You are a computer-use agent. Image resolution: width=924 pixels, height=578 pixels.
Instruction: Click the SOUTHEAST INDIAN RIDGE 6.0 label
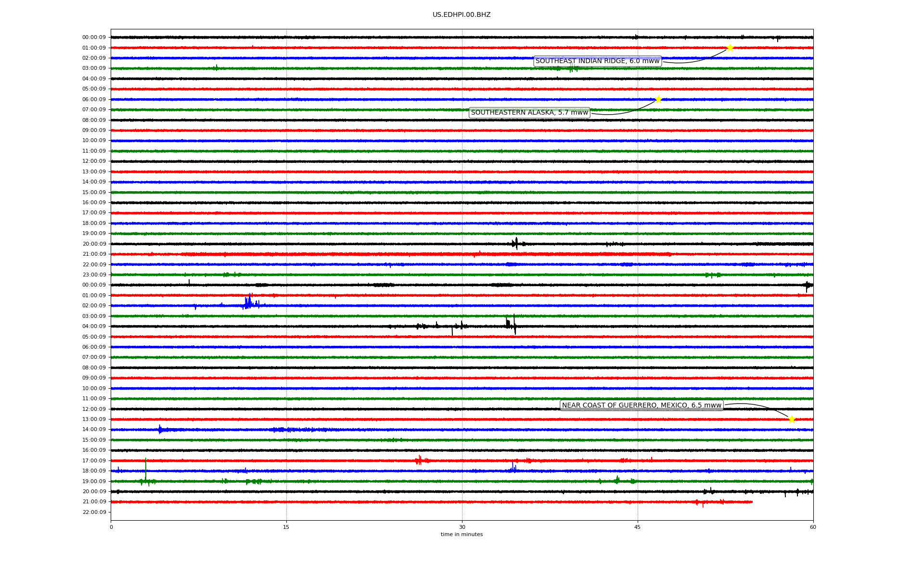597,61
